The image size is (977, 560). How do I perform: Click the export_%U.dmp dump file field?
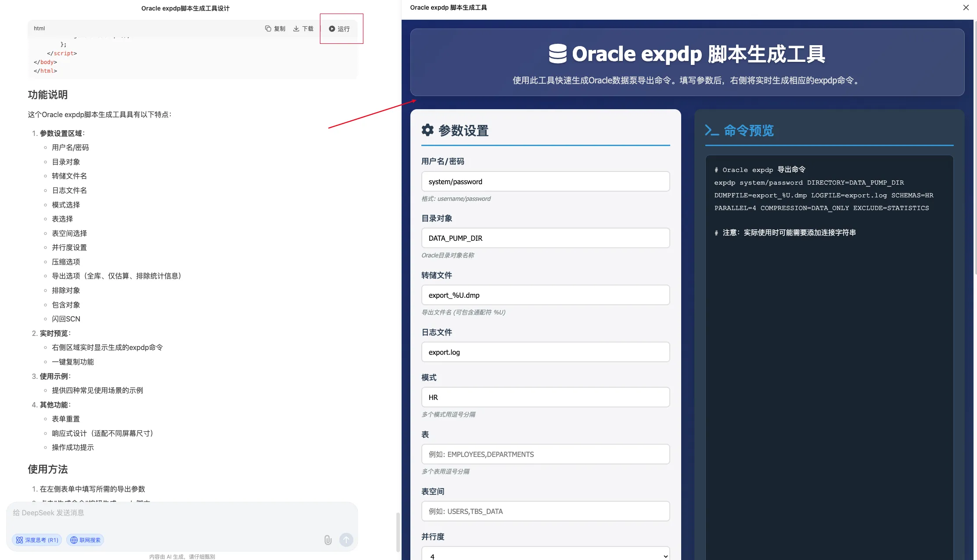545,295
